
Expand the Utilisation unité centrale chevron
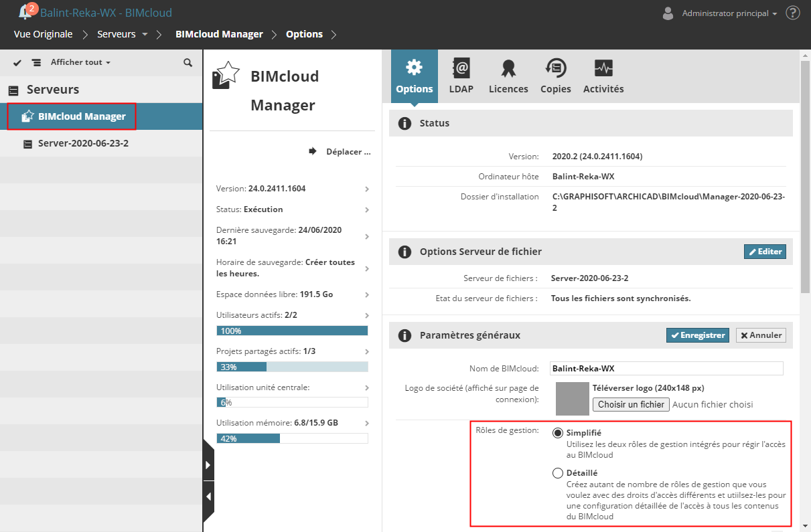click(x=367, y=387)
